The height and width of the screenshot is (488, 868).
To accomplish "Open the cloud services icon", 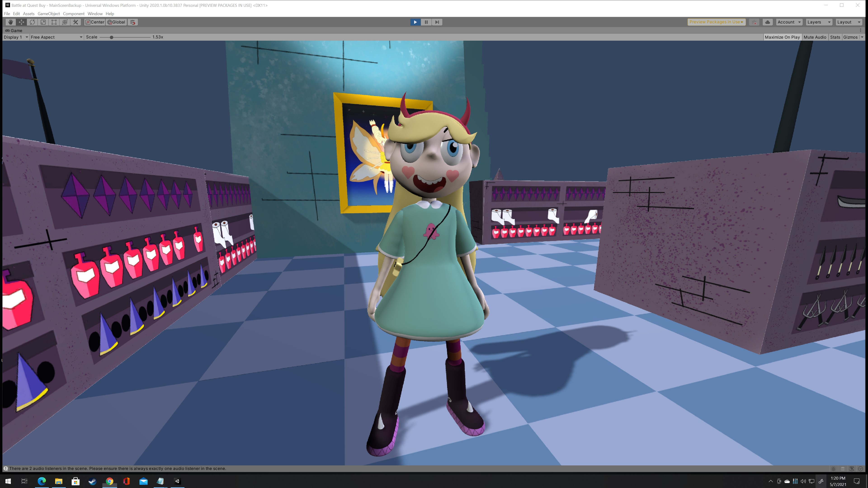I will [x=768, y=22].
